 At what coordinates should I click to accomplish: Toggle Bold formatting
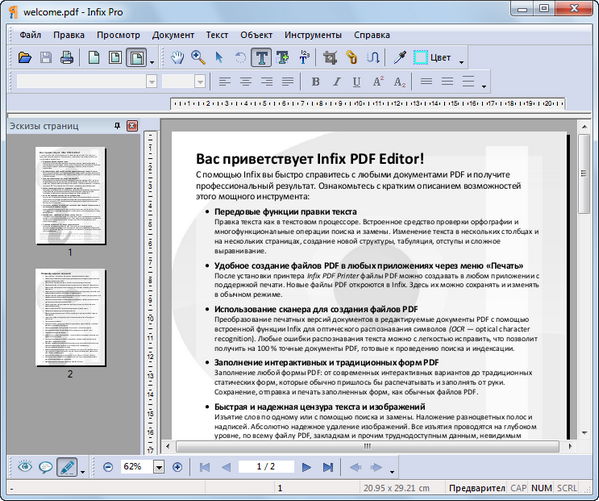click(316, 81)
